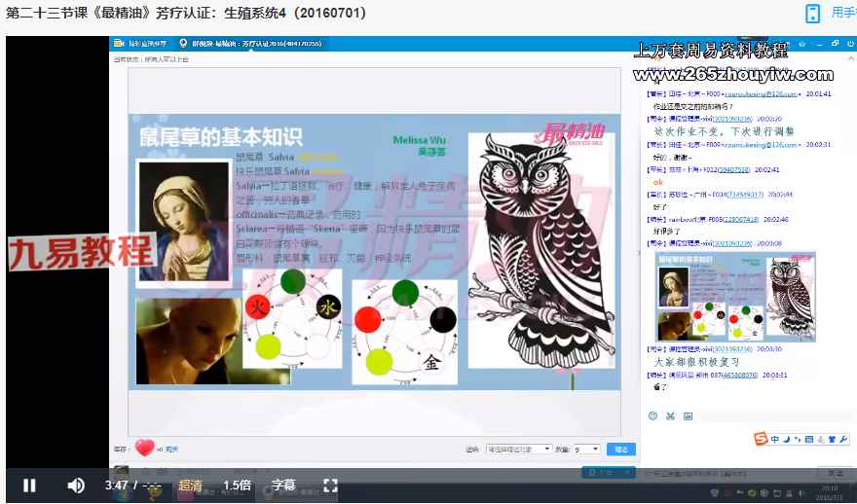This screenshot has height=504, width=857.
Task: Open the emoji picker in chat toolbar
Action: [652, 416]
